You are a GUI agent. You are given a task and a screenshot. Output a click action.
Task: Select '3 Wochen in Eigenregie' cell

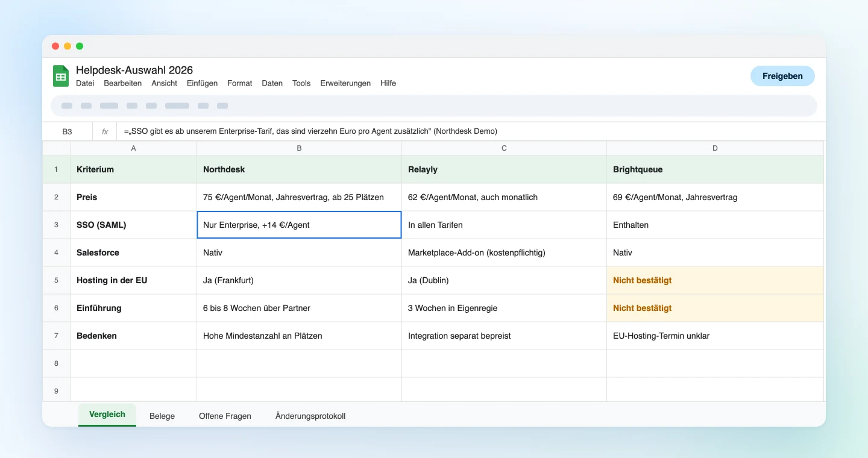click(x=505, y=308)
